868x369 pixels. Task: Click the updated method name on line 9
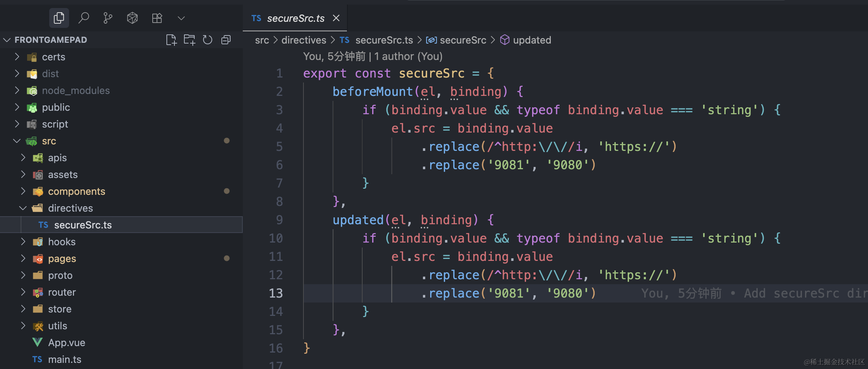click(358, 220)
